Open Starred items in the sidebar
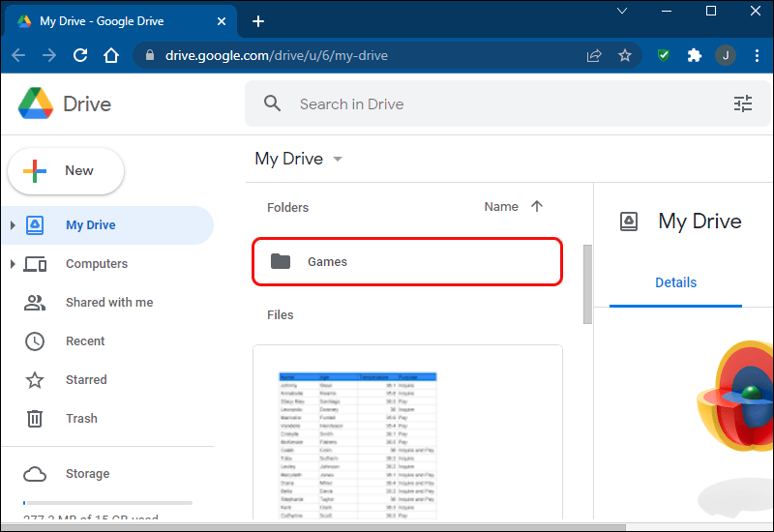Image resolution: width=774 pixels, height=532 pixels. point(85,380)
